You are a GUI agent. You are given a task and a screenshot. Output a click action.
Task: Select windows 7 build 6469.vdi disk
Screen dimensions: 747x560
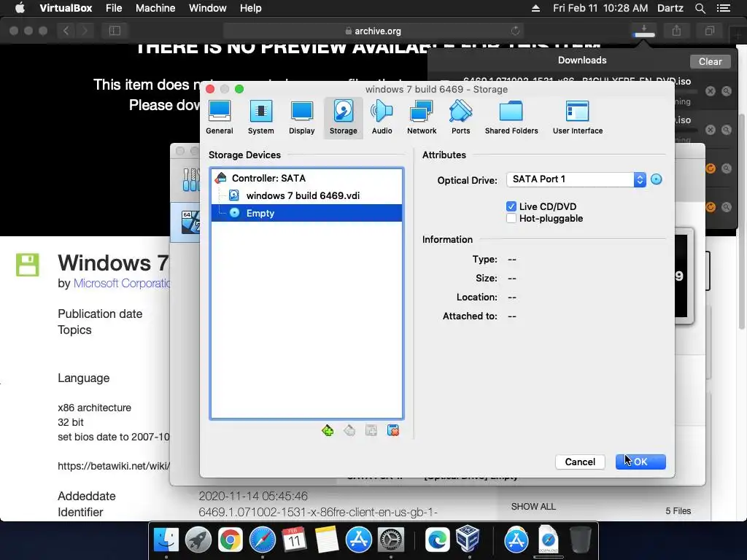pos(307,195)
